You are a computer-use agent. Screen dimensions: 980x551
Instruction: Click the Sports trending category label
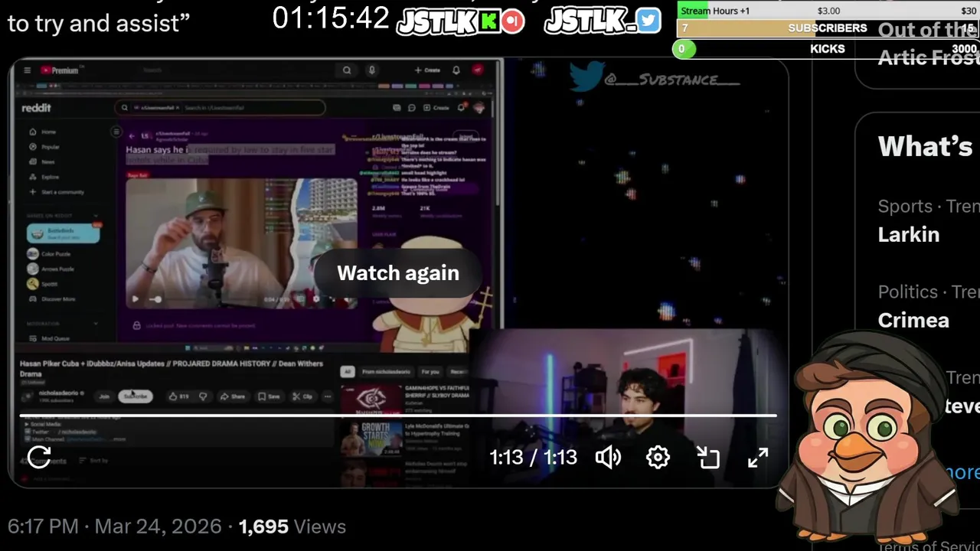[905, 207]
